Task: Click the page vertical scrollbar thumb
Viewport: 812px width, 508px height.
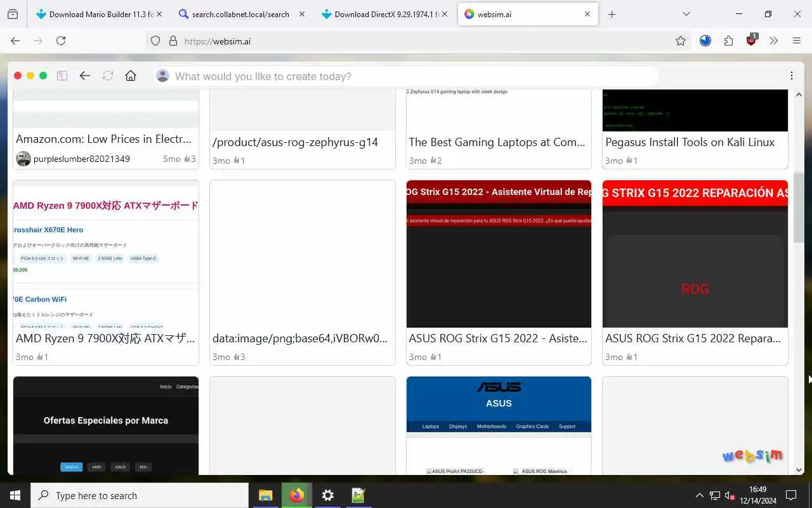Action: coord(799,207)
